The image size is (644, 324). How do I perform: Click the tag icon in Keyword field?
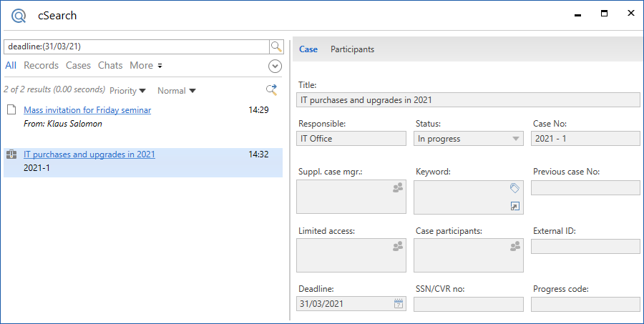(515, 187)
